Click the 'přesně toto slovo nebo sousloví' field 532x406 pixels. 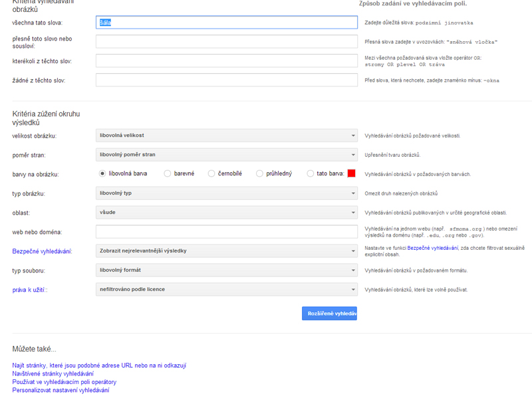(227, 42)
